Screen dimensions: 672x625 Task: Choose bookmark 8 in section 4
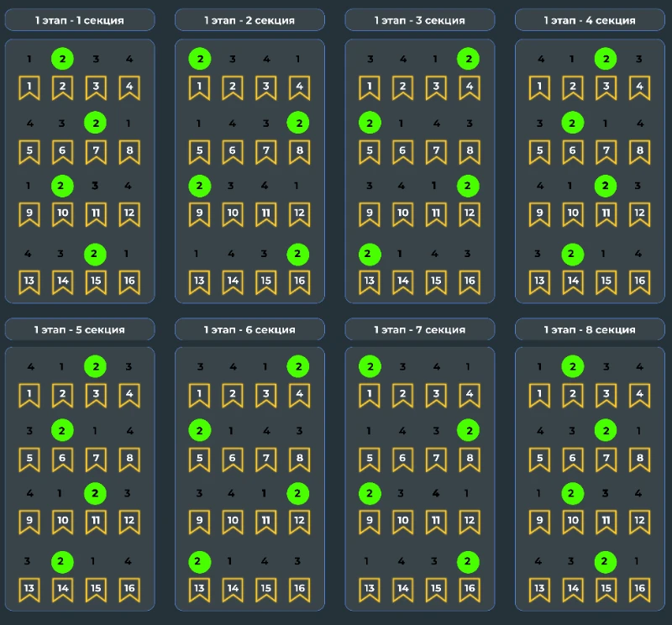coord(640,152)
